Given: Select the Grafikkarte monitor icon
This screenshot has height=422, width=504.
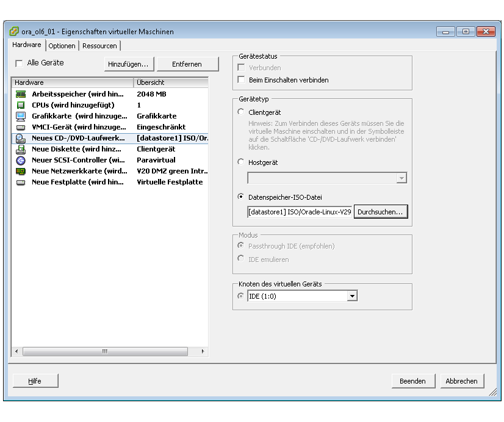Looking at the screenshot, I should [x=21, y=116].
